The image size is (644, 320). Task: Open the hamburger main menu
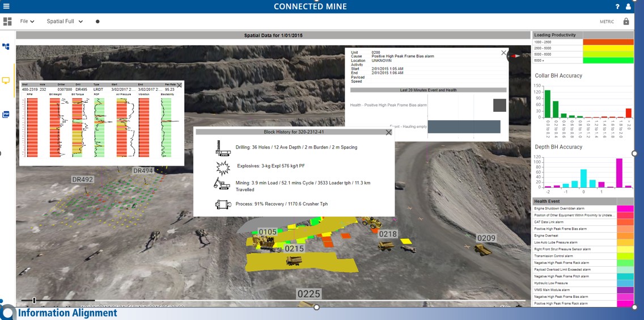tap(6, 6)
